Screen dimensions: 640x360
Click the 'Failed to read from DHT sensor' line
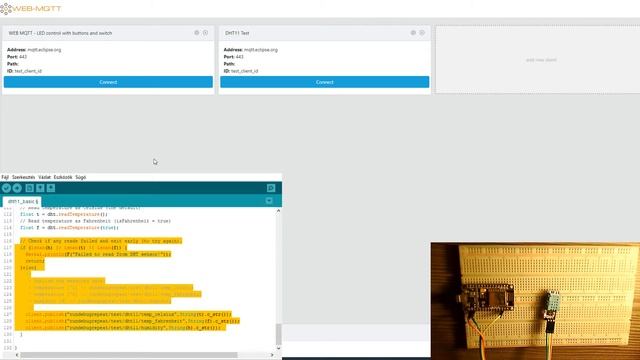[98, 254]
